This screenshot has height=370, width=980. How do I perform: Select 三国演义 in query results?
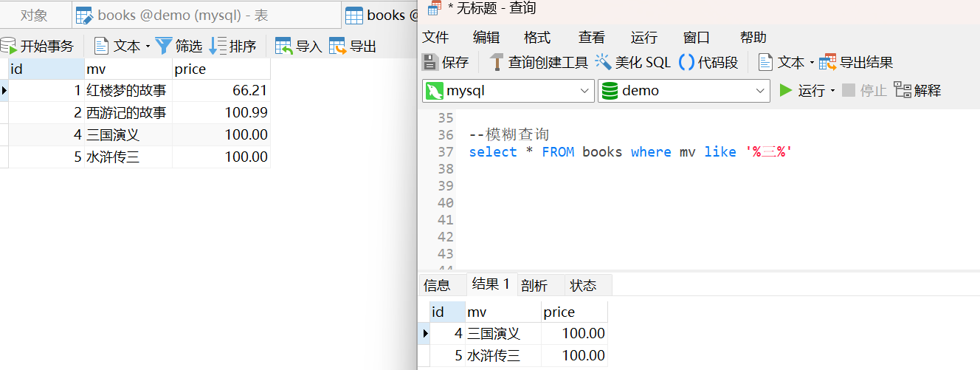tap(503, 334)
